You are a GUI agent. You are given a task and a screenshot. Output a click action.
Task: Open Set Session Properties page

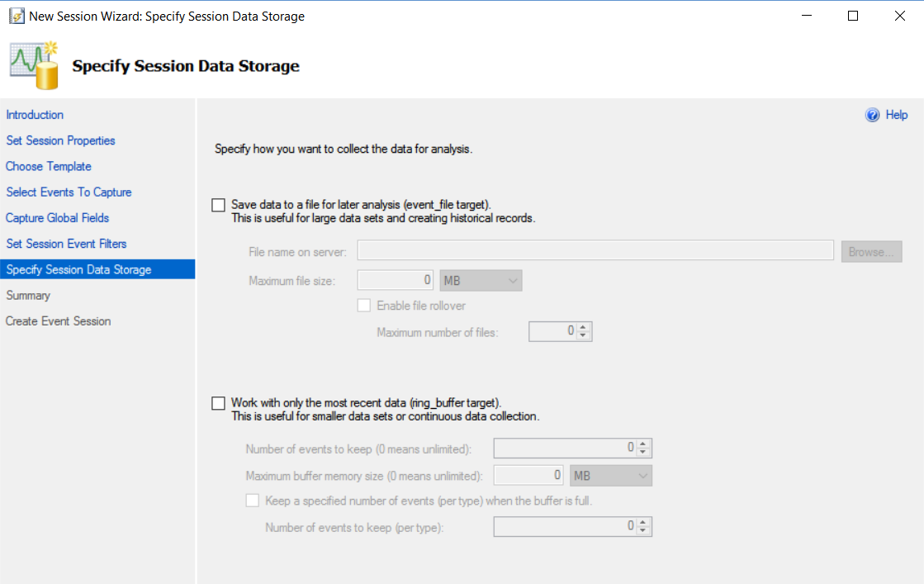(x=60, y=140)
